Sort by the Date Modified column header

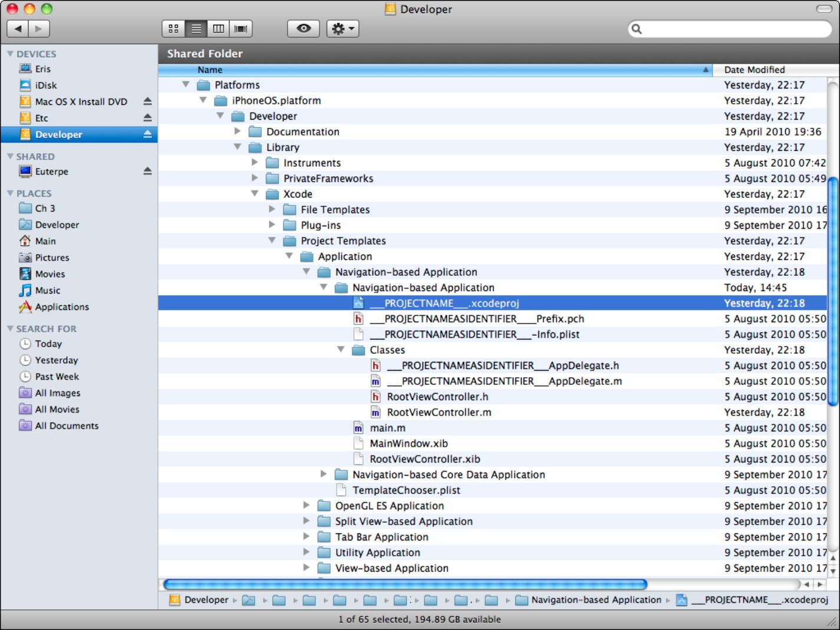[776, 70]
